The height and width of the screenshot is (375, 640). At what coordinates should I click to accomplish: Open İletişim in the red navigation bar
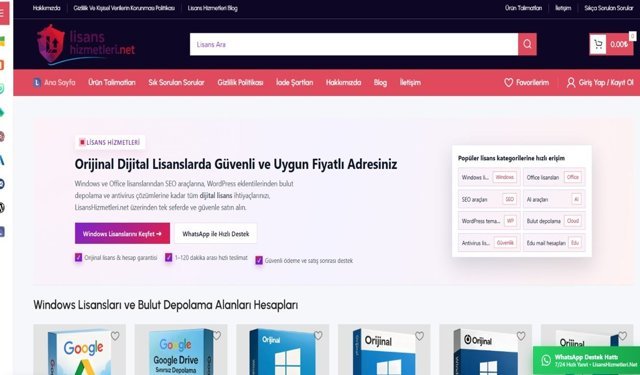pyautogui.click(x=410, y=82)
